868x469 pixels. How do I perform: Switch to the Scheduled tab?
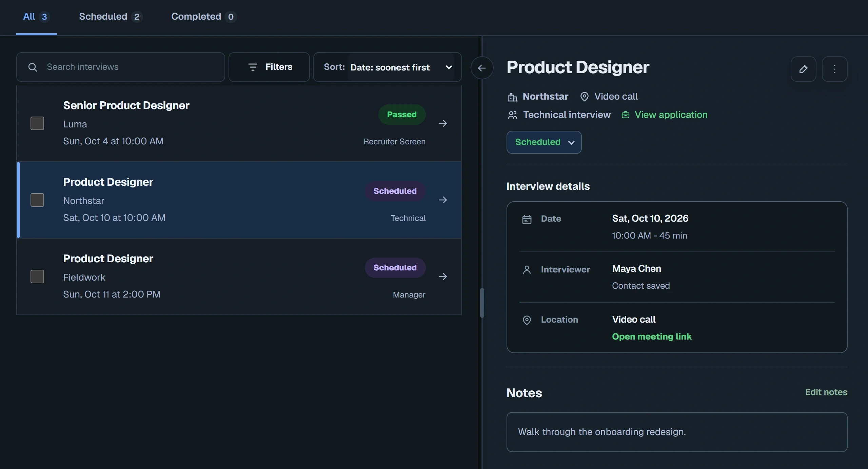pyautogui.click(x=111, y=17)
